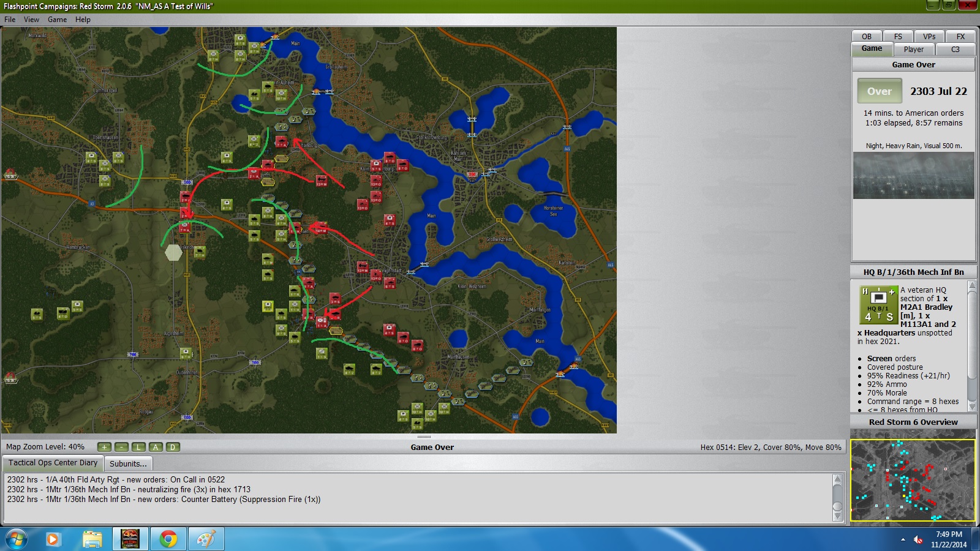This screenshot has height=551, width=980.
Task: Select the red 7 T A tank counter beside Hainburg
Action: click(x=281, y=142)
